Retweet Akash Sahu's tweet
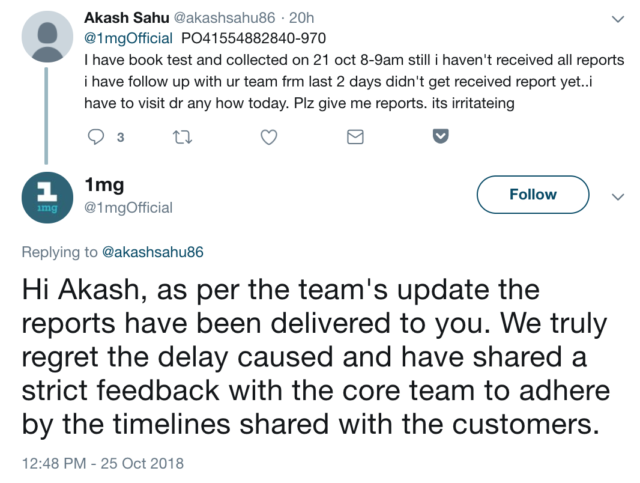This screenshot has width=640, height=483. tap(182, 138)
